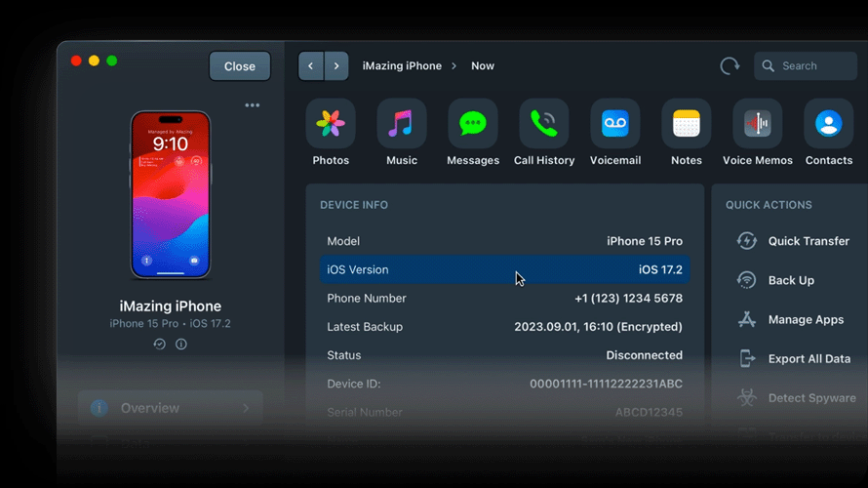
Task: Open Voice Memos
Action: click(x=758, y=124)
